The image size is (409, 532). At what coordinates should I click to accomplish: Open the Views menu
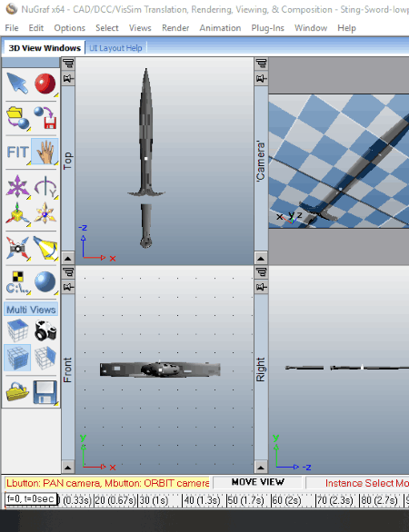(140, 28)
